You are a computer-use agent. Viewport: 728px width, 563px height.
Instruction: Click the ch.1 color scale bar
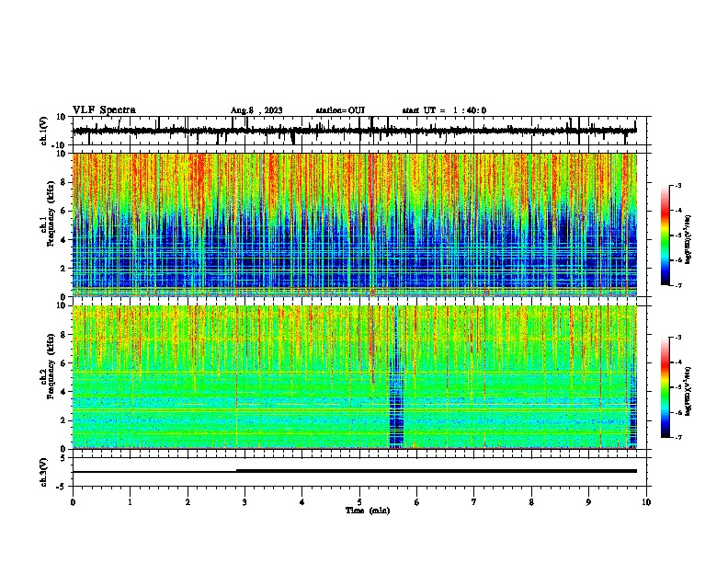click(x=665, y=236)
